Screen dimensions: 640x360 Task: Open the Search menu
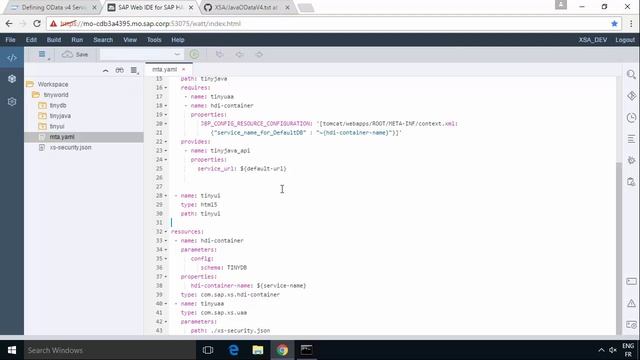tap(103, 40)
